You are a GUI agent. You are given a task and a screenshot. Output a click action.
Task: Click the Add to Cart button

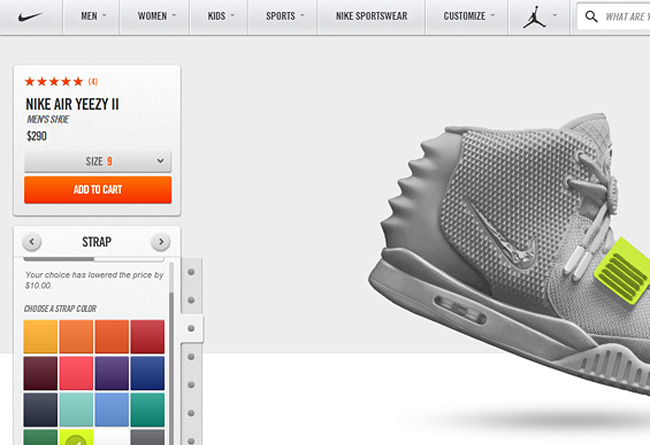pyautogui.click(x=98, y=190)
